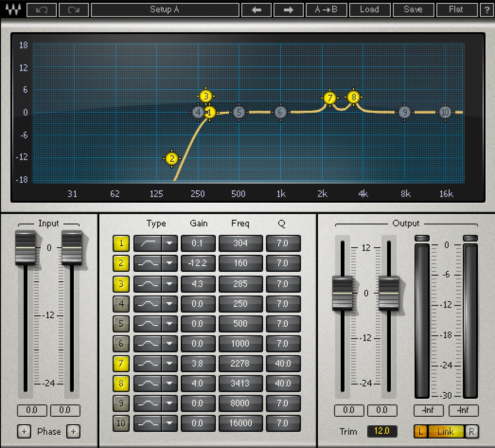The width and height of the screenshot is (495, 448).
Task: Enable band 6 with its number button
Action: tap(121, 343)
